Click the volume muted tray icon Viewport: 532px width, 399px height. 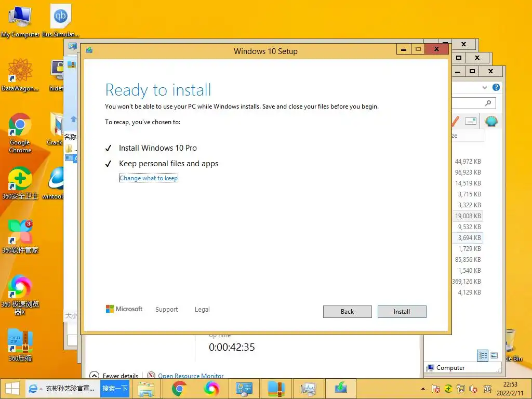[x=473, y=389]
